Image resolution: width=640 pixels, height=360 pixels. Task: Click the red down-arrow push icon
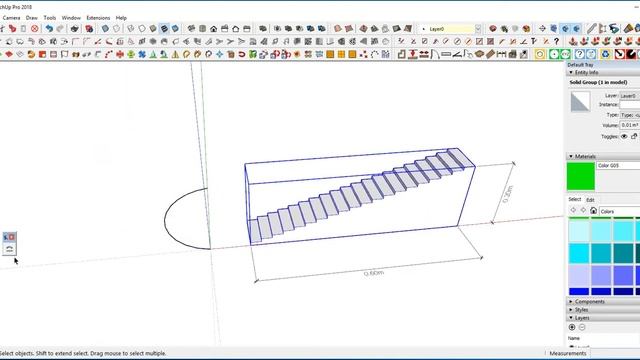click(x=413, y=54)
